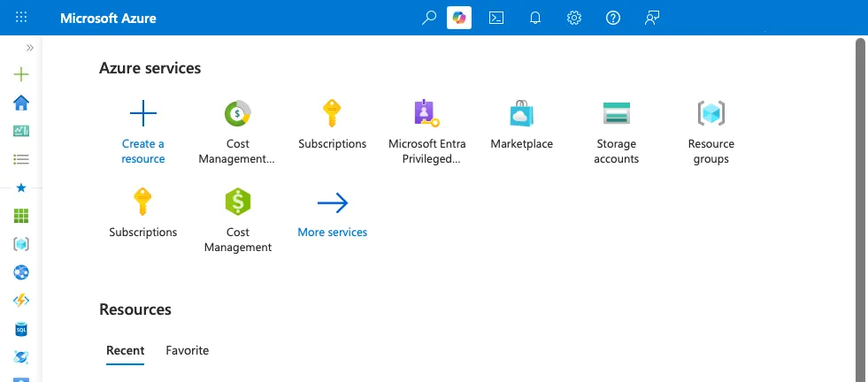The height and width of the screenshot is (382, 868).
Task: Open Cost Management donut chart tile
Action: 237,133
